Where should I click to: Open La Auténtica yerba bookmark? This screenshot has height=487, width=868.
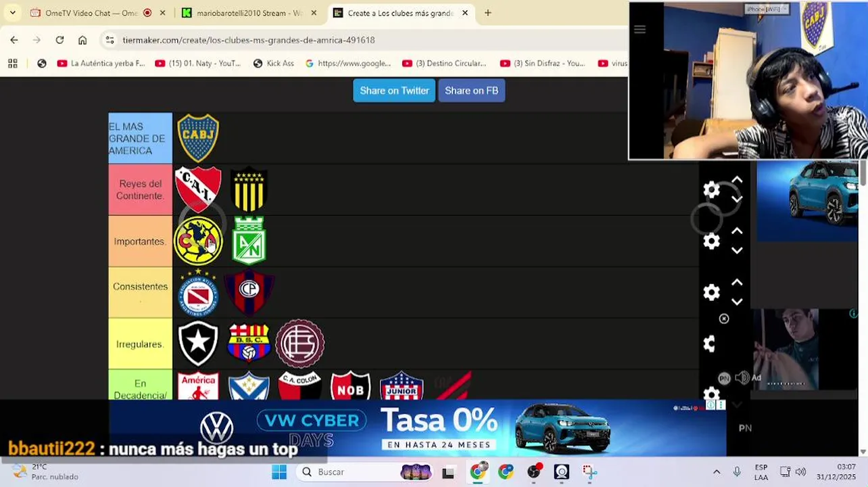101,63
